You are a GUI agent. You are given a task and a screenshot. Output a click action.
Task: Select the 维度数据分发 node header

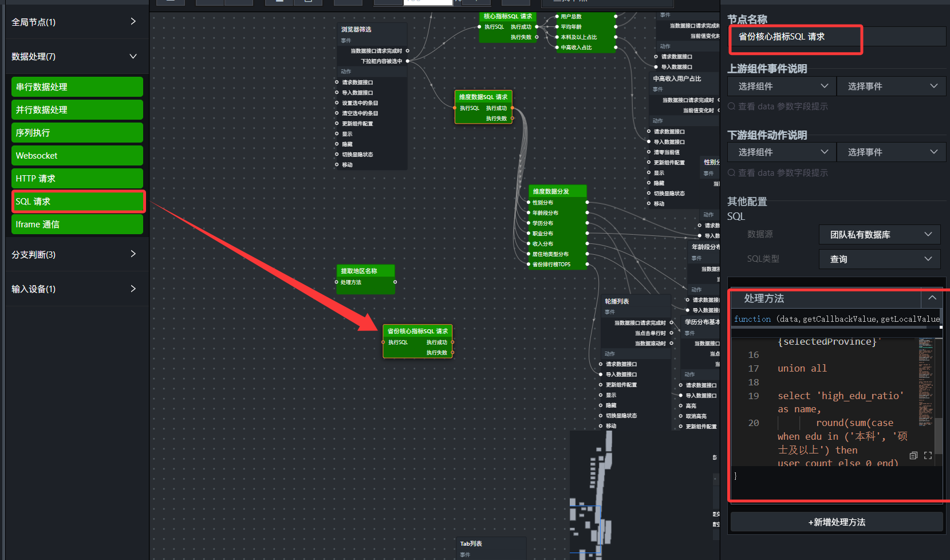pyautogui.click(x=558, y=191)
